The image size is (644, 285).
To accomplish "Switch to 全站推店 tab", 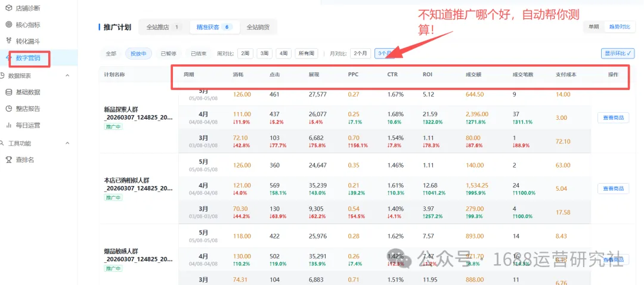I will coord(163,27).
